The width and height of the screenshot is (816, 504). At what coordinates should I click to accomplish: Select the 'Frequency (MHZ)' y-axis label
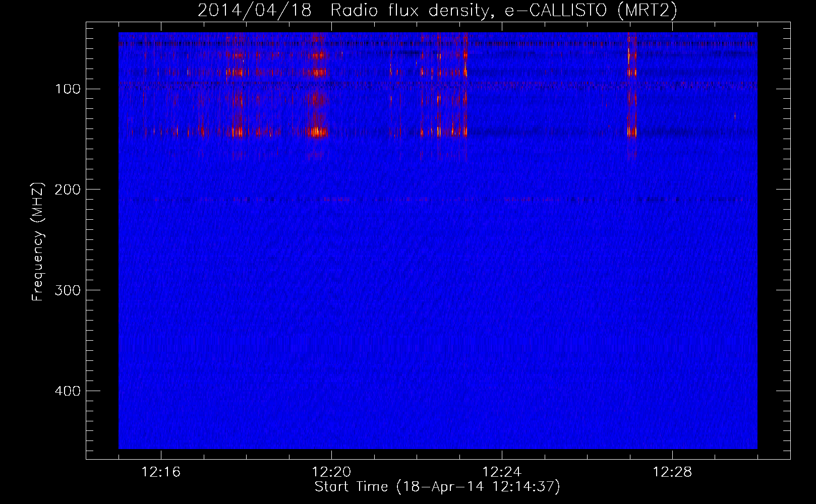(38, 242)
